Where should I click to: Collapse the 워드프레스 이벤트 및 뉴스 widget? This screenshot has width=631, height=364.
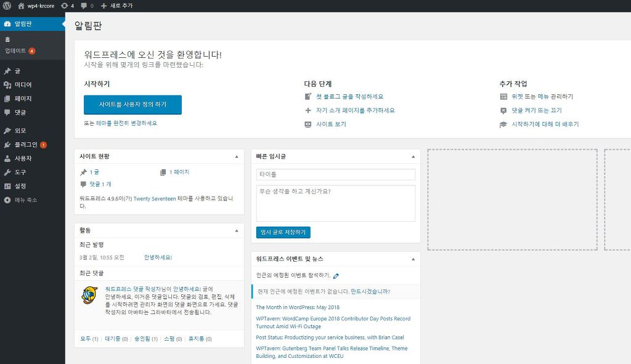[x=413, y=259]
